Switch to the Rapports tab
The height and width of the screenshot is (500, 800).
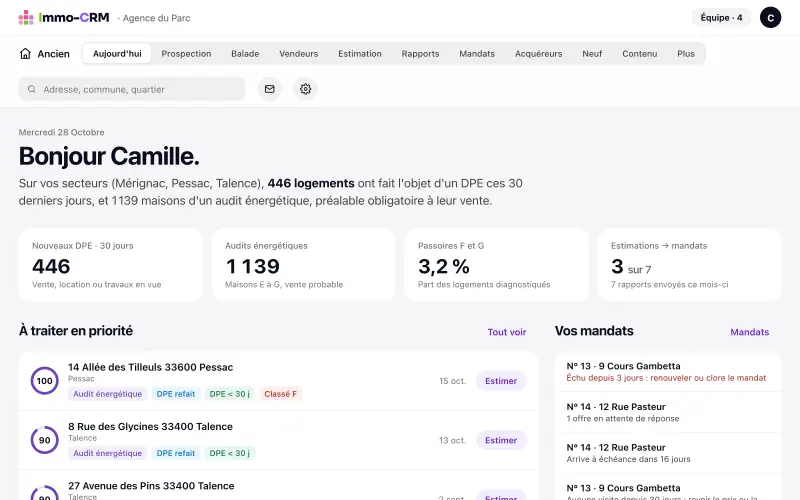420,54
